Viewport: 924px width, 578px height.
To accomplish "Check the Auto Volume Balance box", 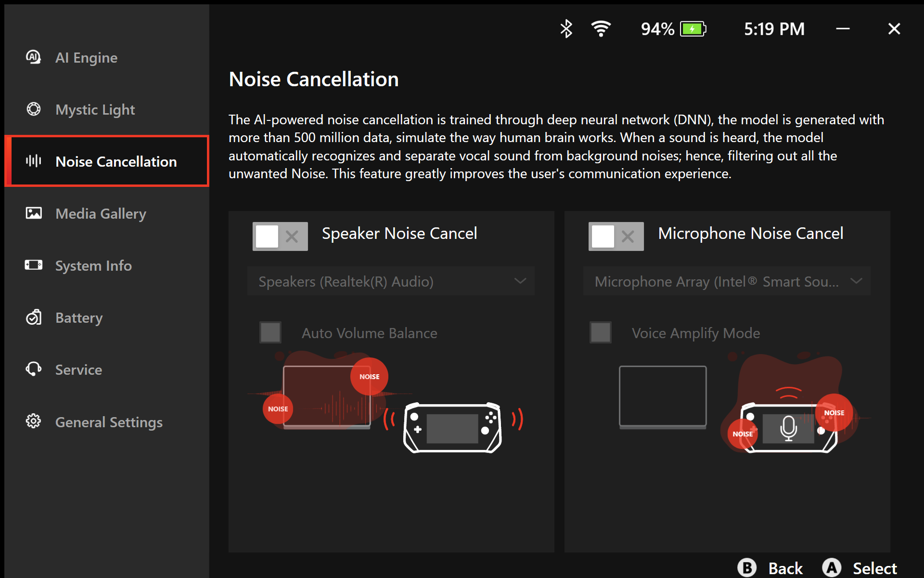I will coord(270,332).
